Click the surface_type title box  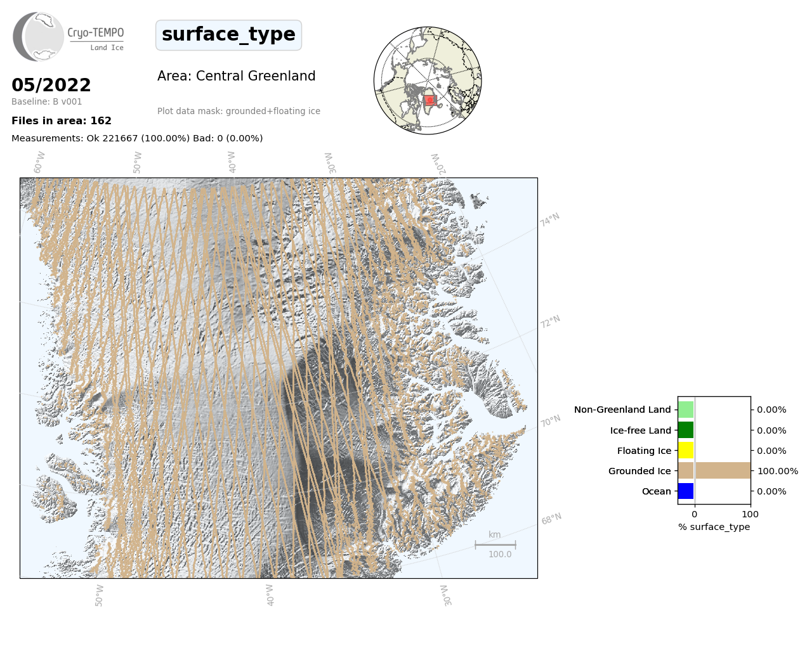[x=228, y=35]
